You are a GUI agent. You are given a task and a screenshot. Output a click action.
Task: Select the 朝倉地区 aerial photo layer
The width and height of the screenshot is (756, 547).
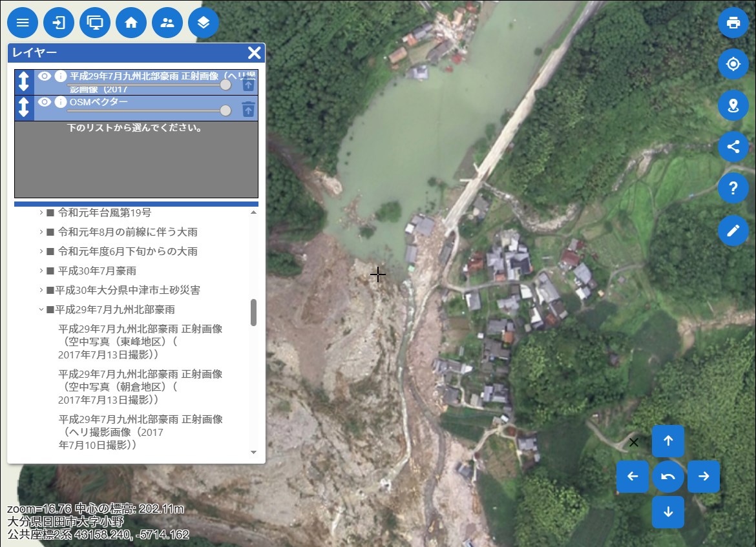click(x=140, y=387)
